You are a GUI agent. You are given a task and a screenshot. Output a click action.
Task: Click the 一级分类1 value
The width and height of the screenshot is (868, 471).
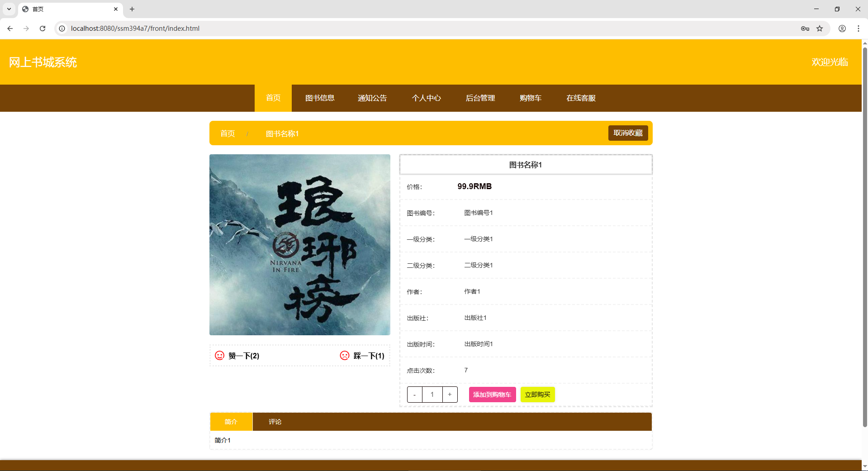[x=479, y=239]
